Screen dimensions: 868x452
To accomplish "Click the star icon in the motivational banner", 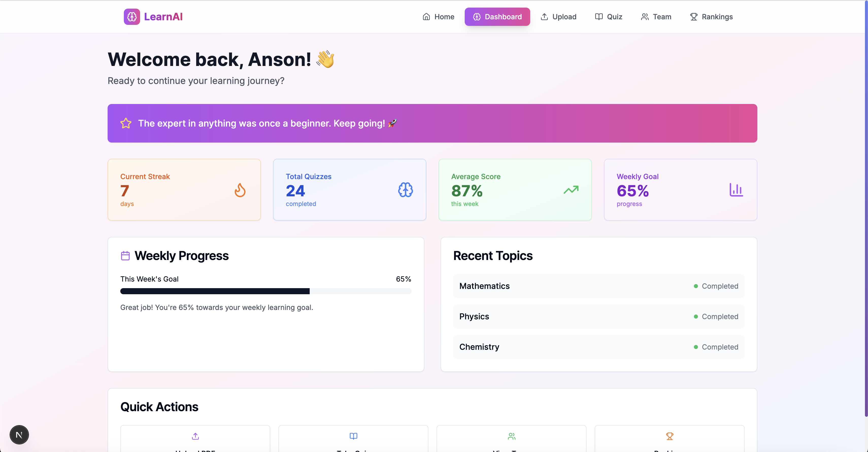I will pos(126,123).
